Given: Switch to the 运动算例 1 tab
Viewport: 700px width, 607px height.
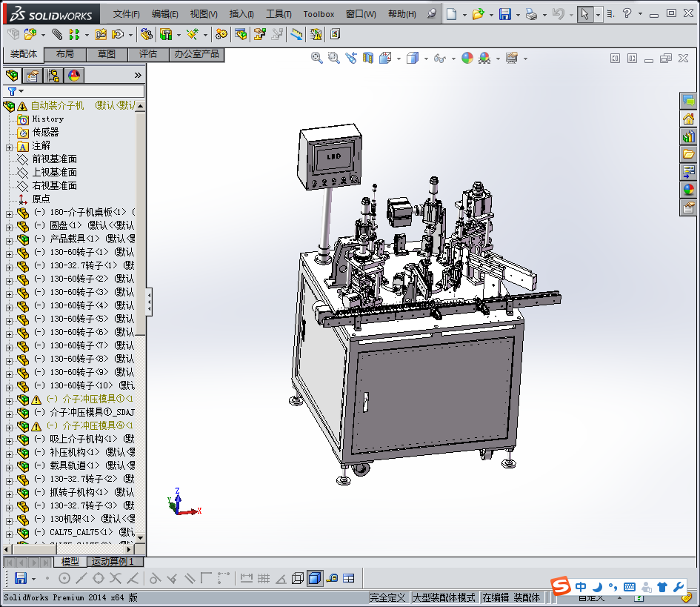Looking at the screenshot, I should tap(116, 562).
